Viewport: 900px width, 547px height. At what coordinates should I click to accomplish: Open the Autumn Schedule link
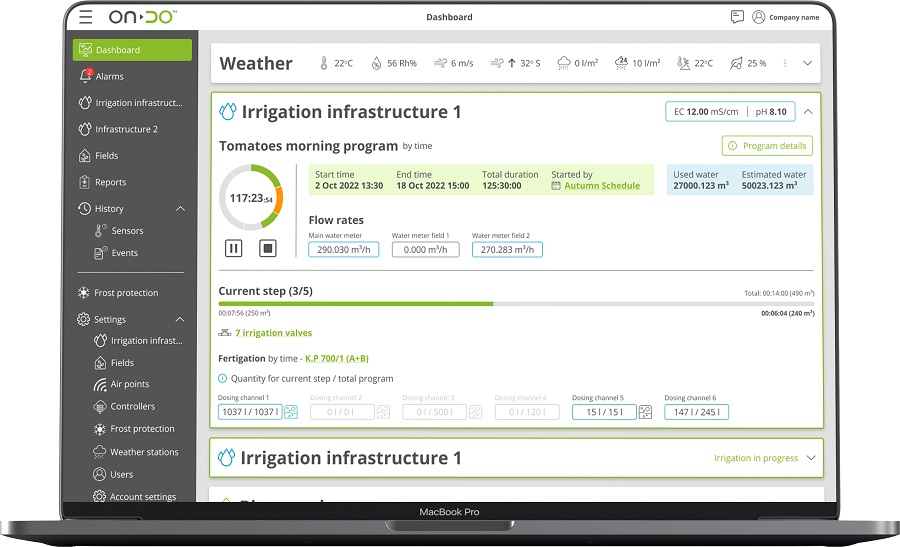[x=601, y=186]
